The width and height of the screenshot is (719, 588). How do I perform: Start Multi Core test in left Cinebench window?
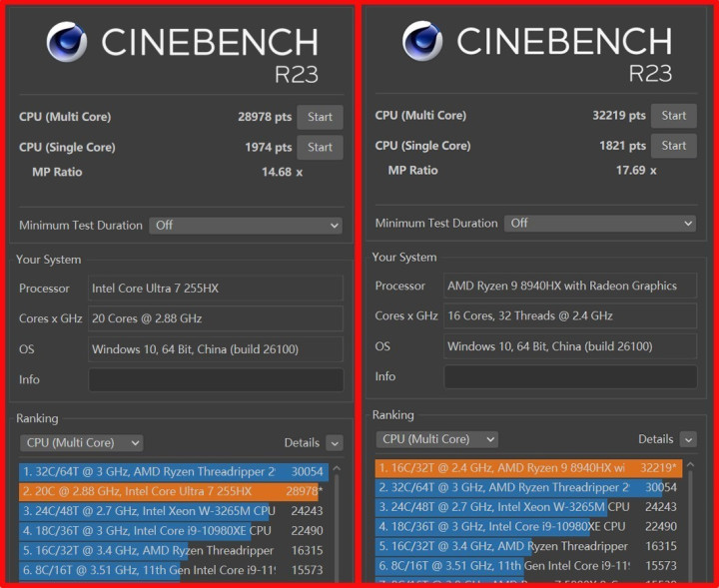pyautogui.click(x=320, y=117)
